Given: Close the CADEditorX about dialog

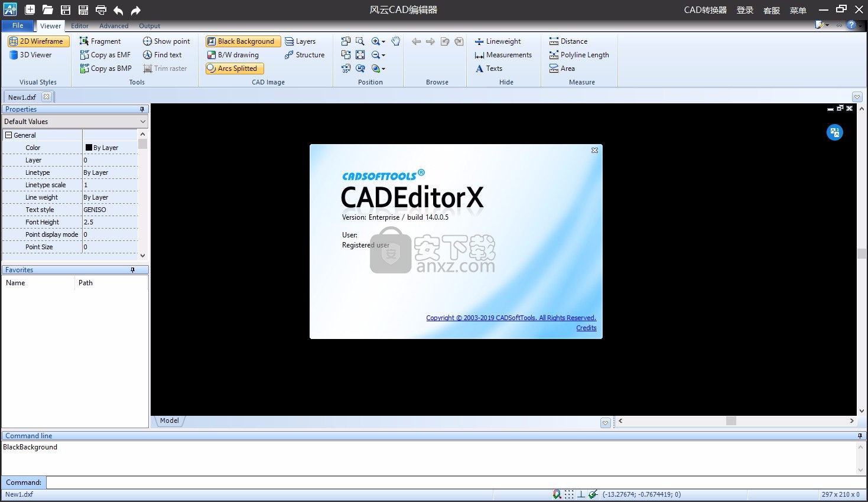Looking at the screenshot, I should (594, 151).
